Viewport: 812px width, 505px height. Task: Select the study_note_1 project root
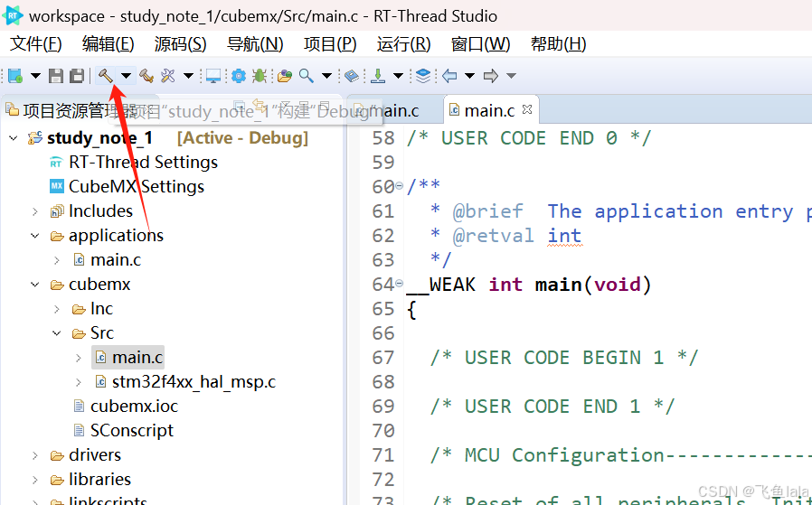click(x=99, y=138)
